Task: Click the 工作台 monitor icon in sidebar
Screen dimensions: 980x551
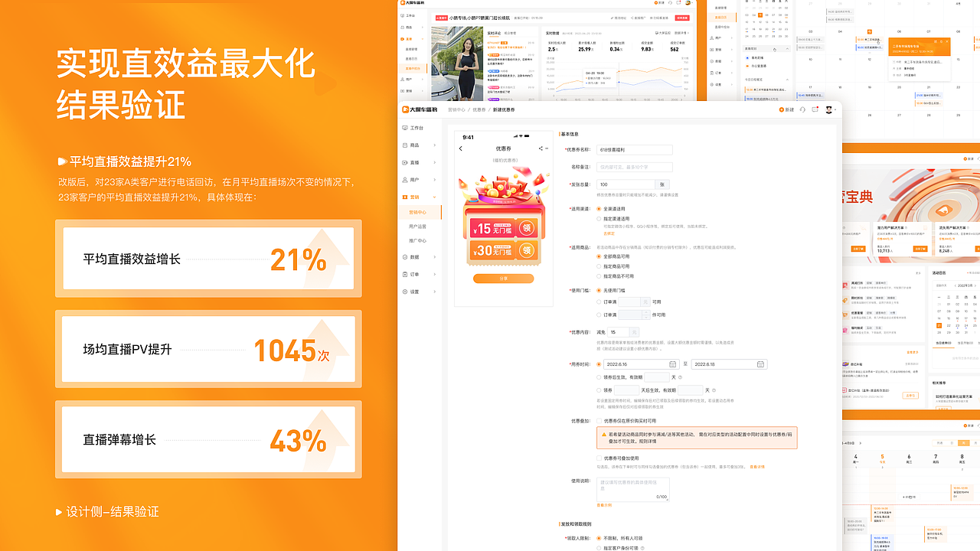Action: (405, 128)
